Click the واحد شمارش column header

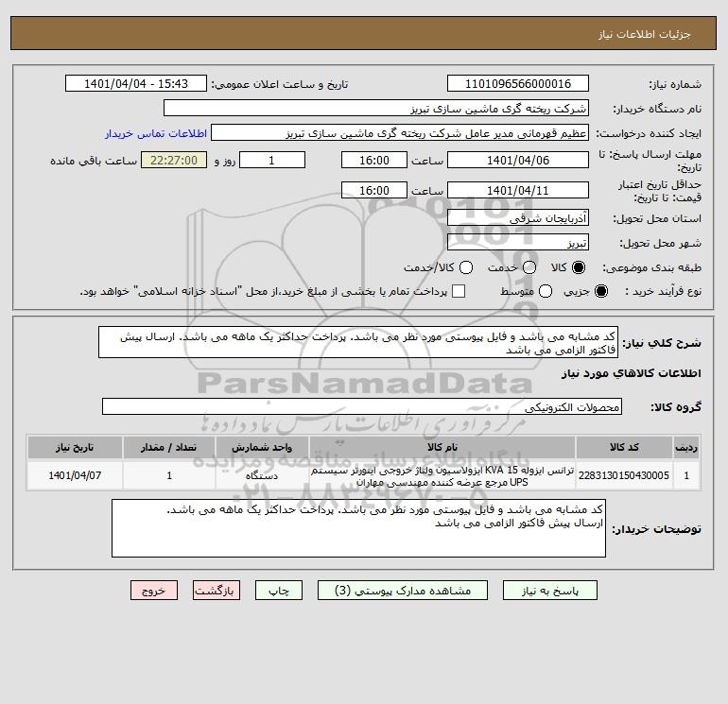(262, 447)
